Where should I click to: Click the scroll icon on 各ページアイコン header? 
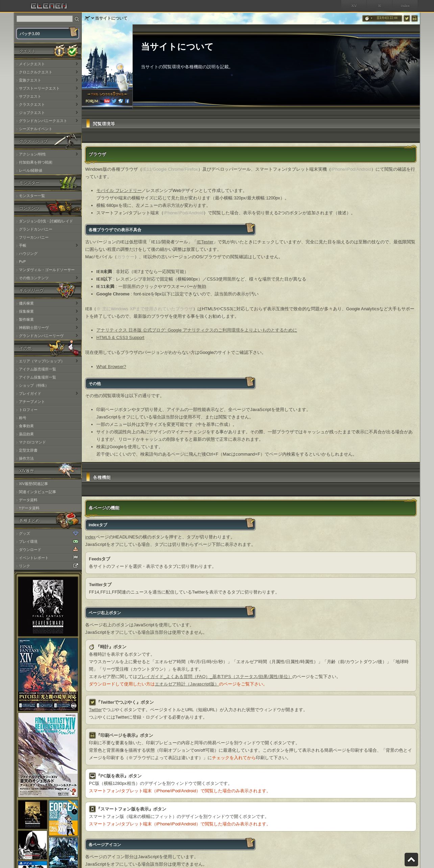[x=250, y=843]
